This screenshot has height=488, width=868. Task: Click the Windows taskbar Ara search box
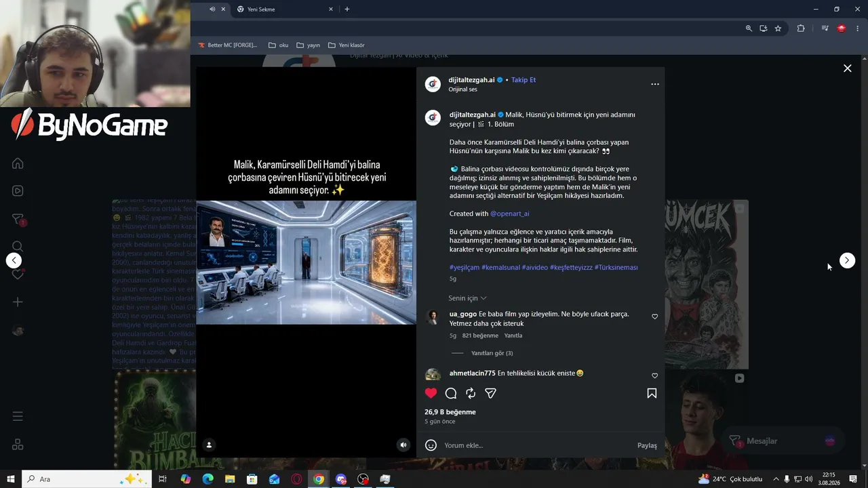click(x=87, y=479)
